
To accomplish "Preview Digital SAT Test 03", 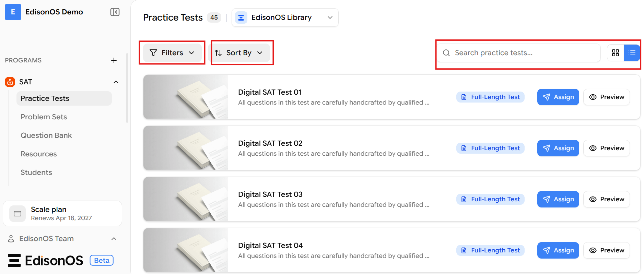I will coord(607,199).
